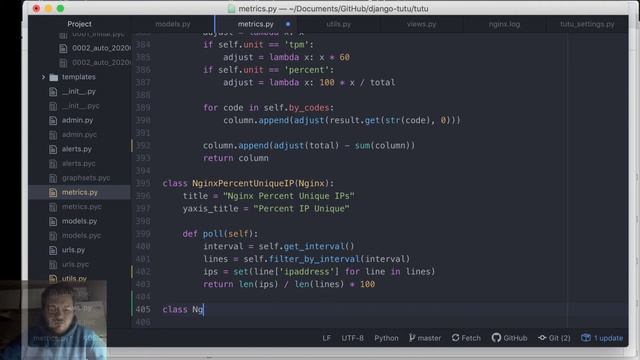
Task: Select graphsets.pyc in project tree
Action: click(86, 178)
